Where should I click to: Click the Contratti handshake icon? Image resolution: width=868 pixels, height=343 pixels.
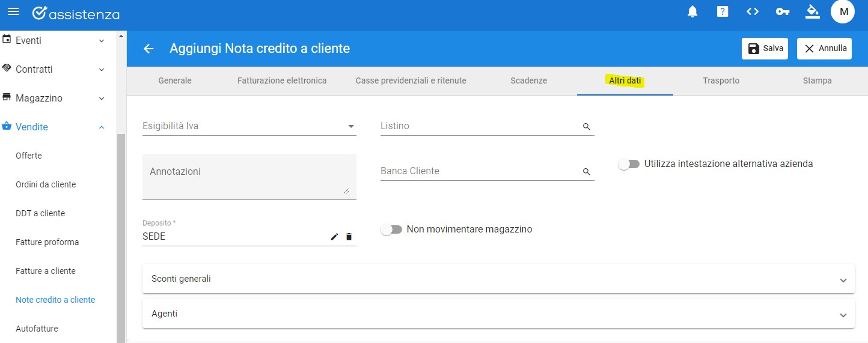click(7, 68)
